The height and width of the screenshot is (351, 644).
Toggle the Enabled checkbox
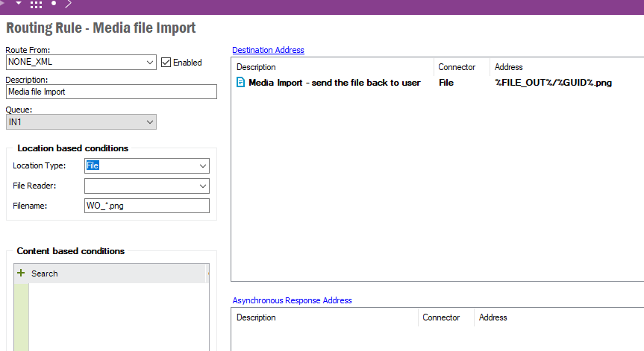166,63
